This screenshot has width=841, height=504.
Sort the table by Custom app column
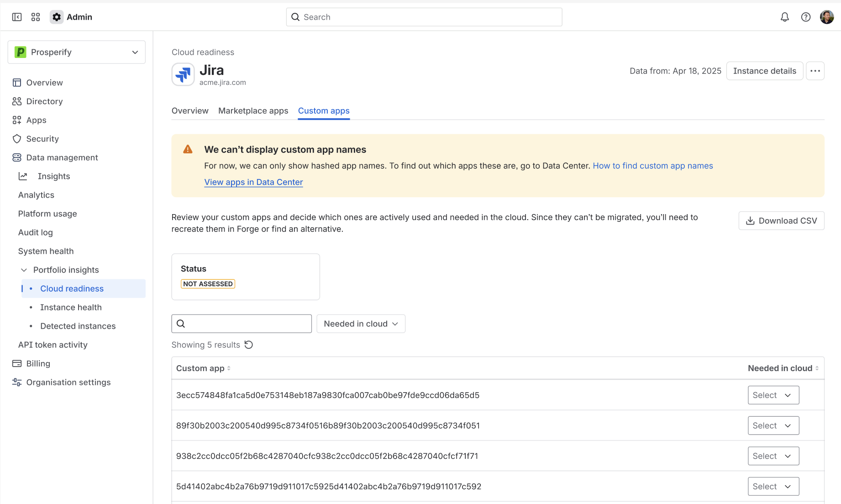point(203,368)
